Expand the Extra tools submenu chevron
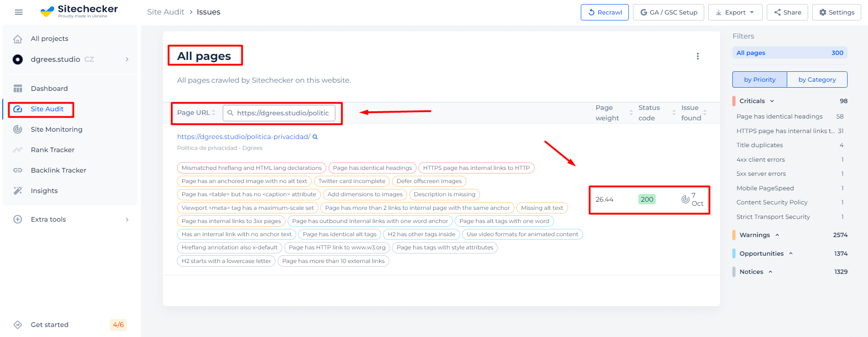 click(127, 219)
